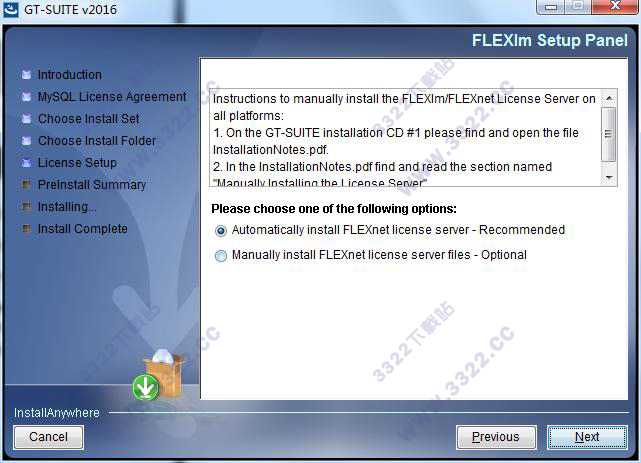Click the Introduction step bullet icon

click(26, 74)
